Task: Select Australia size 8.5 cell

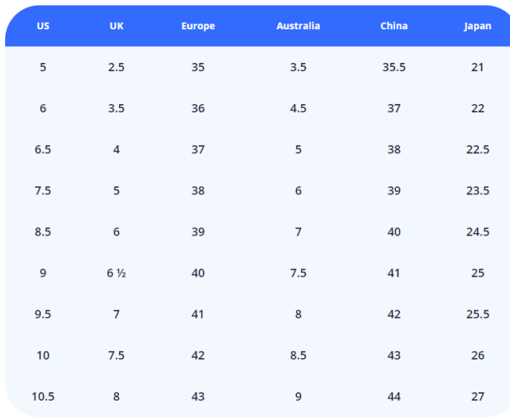Action: pyautogui.click(x=298, y=355)
